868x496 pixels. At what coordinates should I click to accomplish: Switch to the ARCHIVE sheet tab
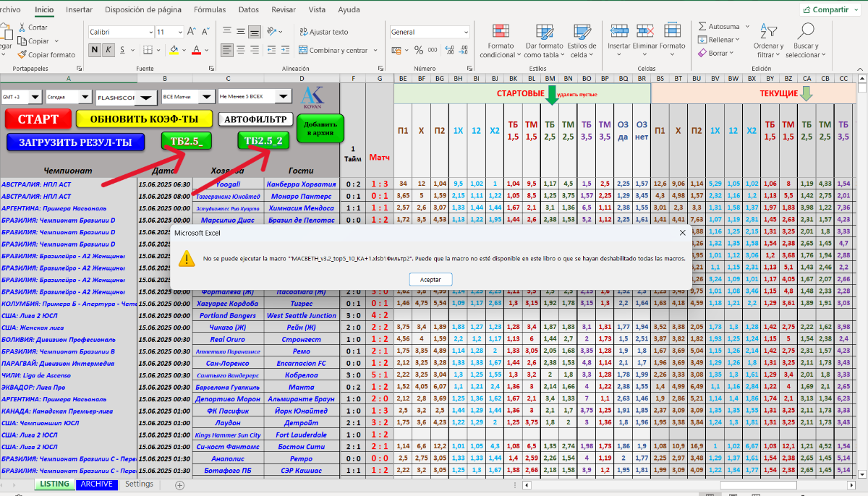coord(96,484)
